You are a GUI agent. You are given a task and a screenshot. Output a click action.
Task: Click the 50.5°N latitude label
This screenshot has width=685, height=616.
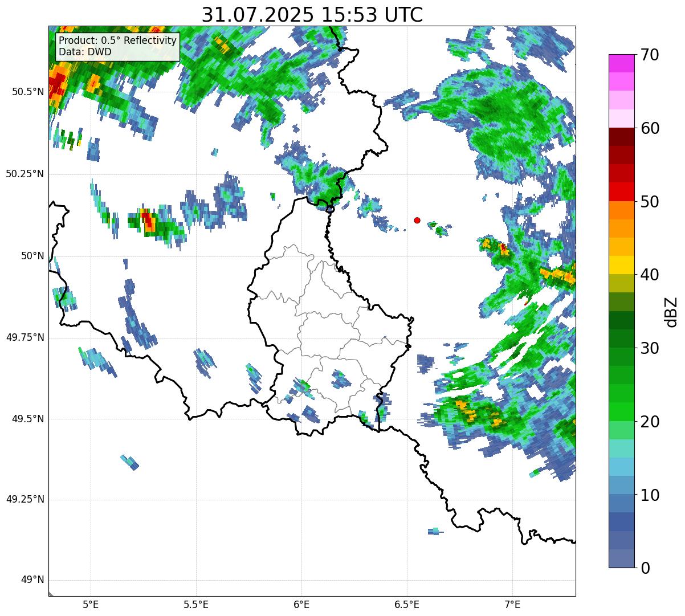28,92
